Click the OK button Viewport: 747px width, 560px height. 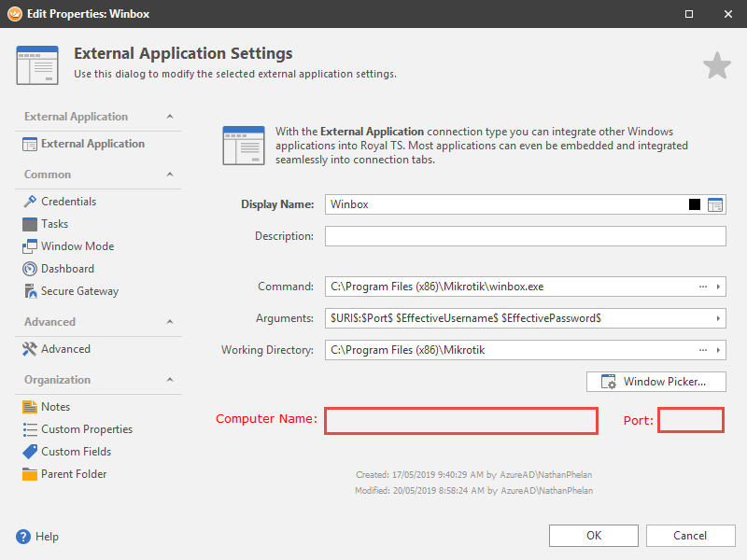click(x=593, y=536)
